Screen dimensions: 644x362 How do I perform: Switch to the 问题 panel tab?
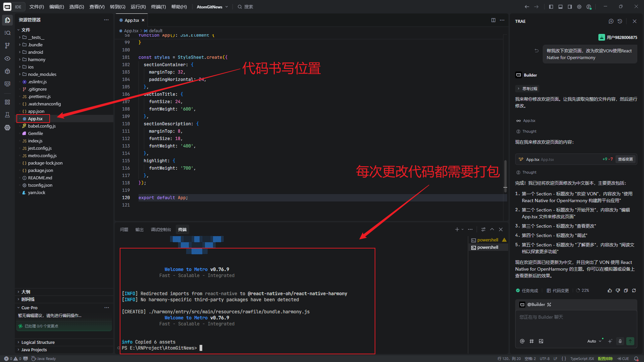tap(124, 230)
